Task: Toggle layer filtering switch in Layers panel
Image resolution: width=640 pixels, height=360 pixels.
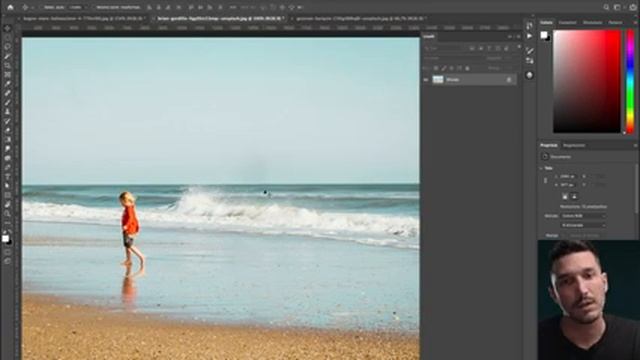Action: tap(519, 47)
